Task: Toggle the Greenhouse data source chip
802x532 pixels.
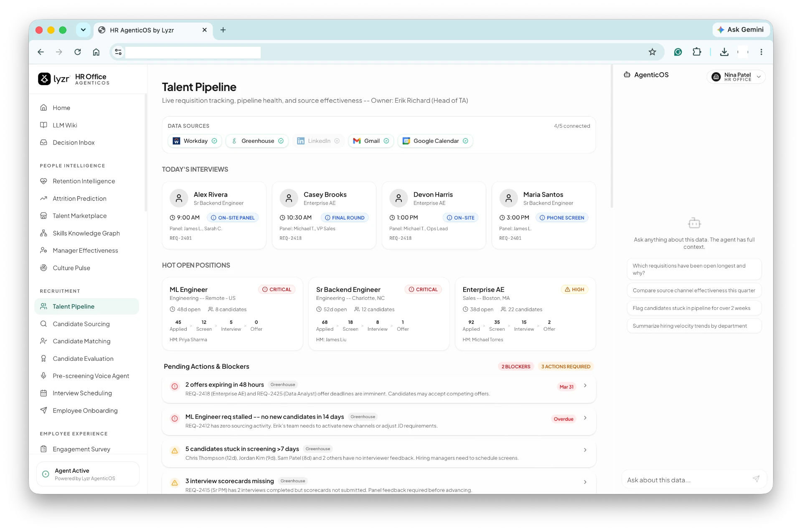Action: 257,141
